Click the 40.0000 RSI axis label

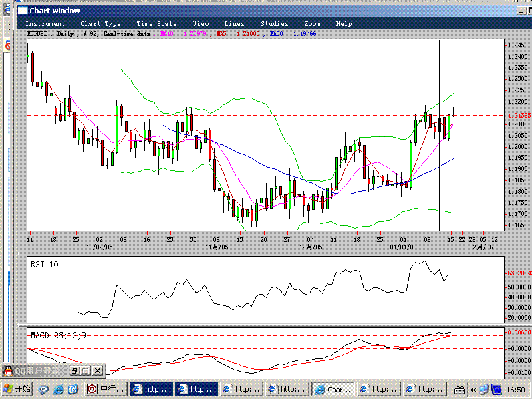pyautogui.click(x=519, y=297)
